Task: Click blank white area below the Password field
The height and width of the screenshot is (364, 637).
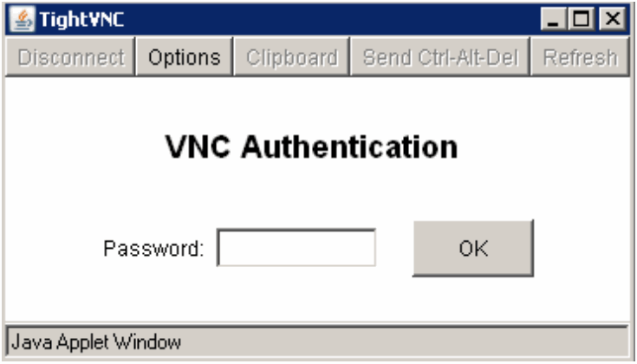Action: pyautogui.click(x=296, y=295)
